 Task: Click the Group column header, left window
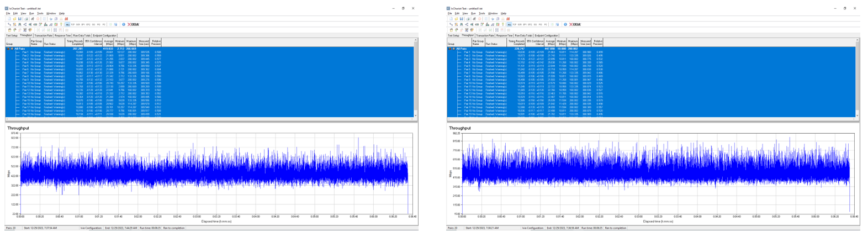point(18,43)
